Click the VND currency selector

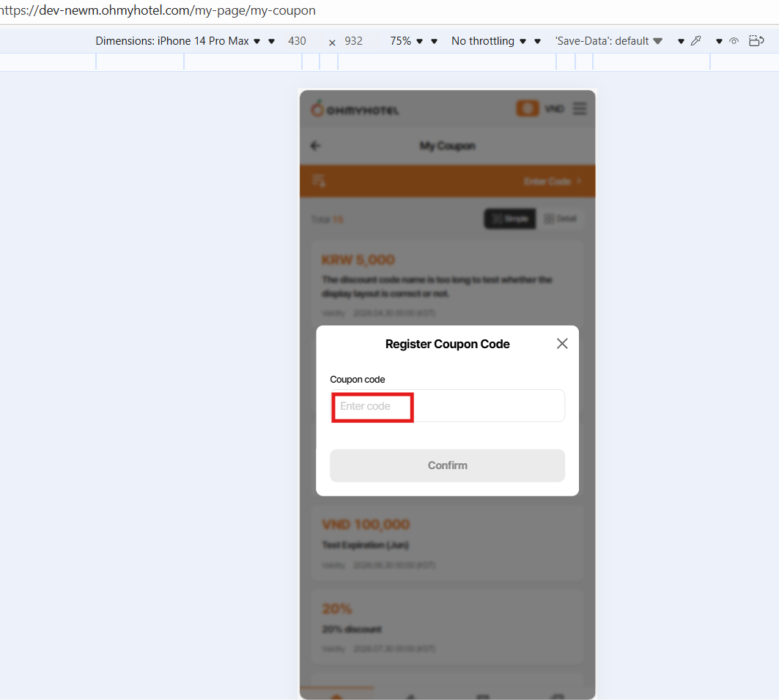pos(555,108)
